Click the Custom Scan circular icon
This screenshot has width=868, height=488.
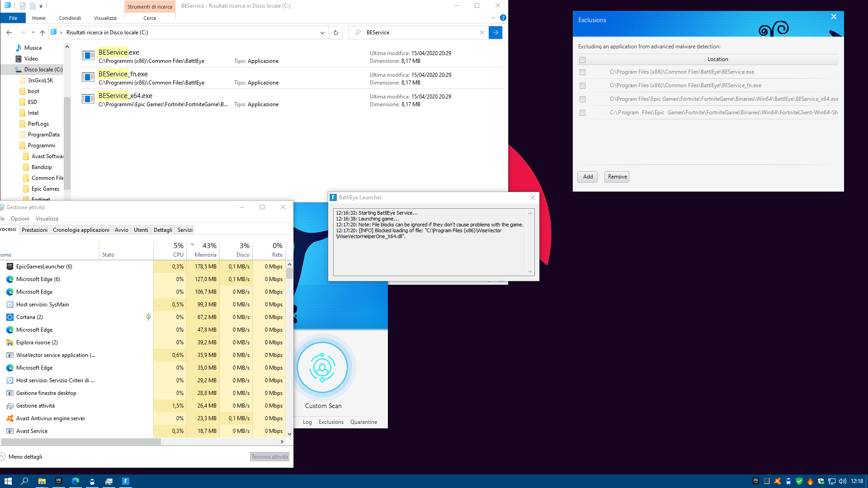pyautogui.click(x=322, y=368)
